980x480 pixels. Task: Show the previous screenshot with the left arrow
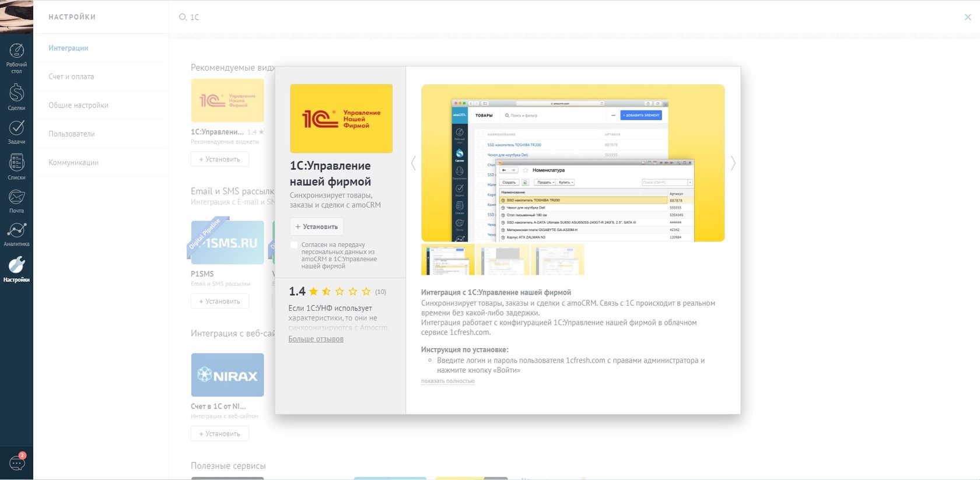coord(414,163)
